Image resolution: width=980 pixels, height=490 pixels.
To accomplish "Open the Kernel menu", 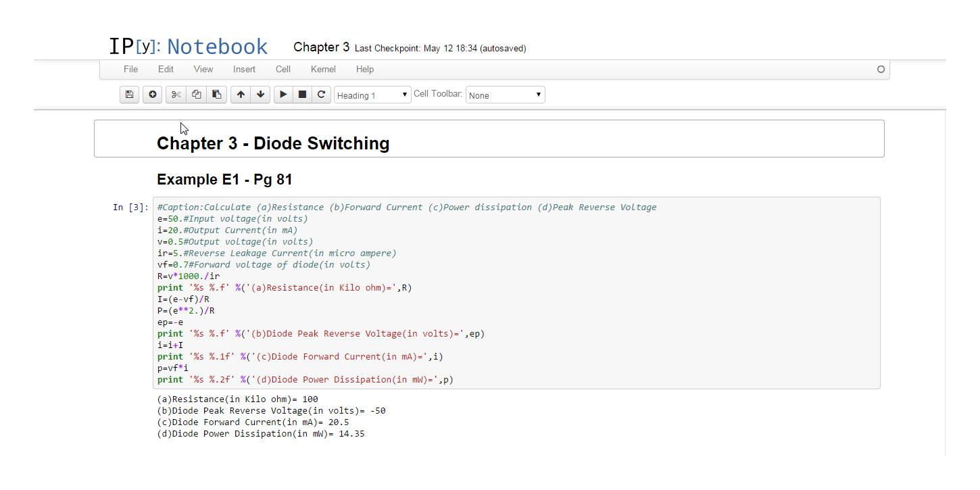I will [x=323, y=69].
